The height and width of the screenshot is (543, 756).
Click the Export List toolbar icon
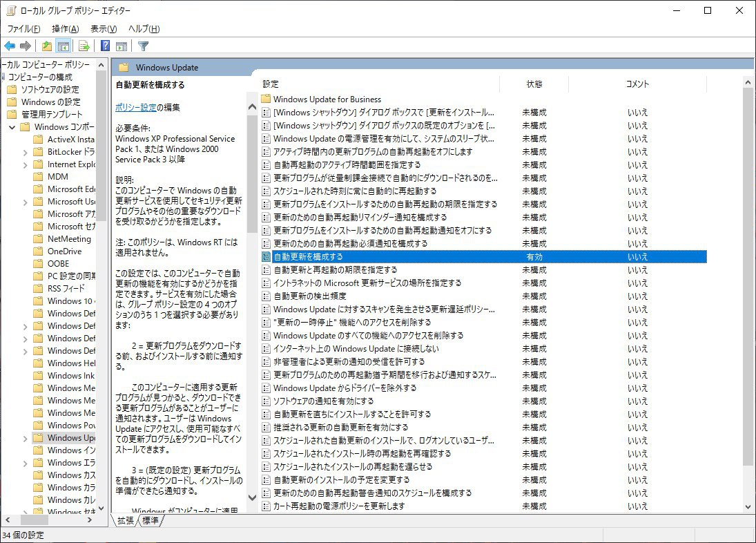click(x=84, y=46)
